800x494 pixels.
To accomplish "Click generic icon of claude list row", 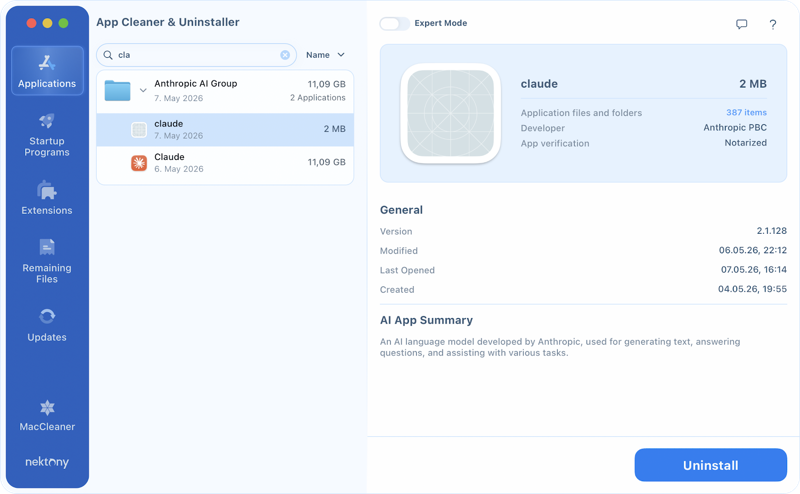I will 139,130.
